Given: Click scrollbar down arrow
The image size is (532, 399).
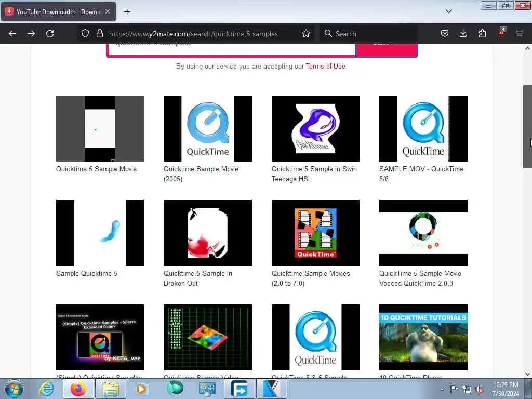Looking at the screenshot, I should (527, 374).
